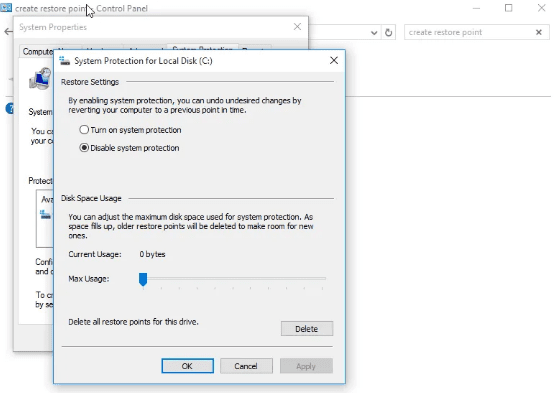The image size is (554, 393).
Task: Click the Max Usage slider thumb
Action: click(x=143, y=279)
